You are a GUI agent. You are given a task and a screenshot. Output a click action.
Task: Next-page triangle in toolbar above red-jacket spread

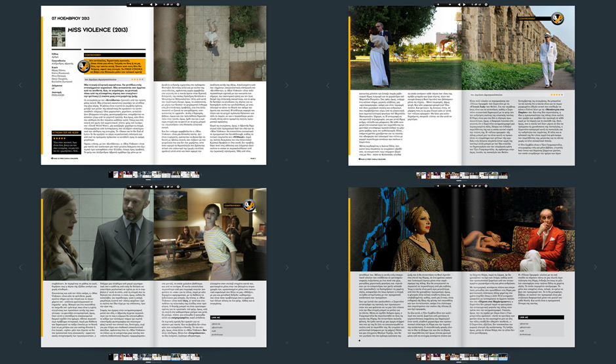click(464, 186)
